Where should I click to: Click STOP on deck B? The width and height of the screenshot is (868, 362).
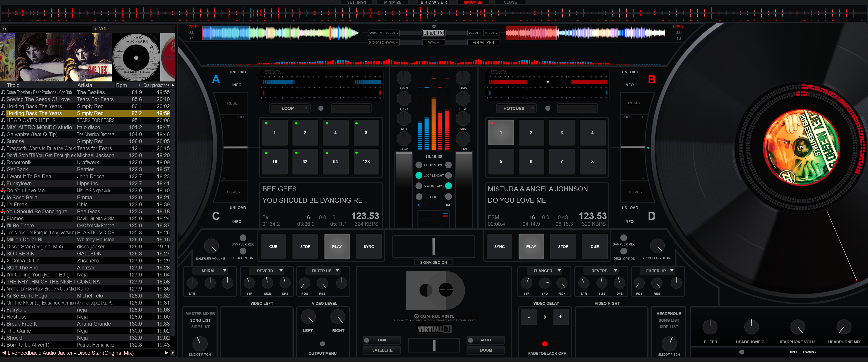coord(563,247)
